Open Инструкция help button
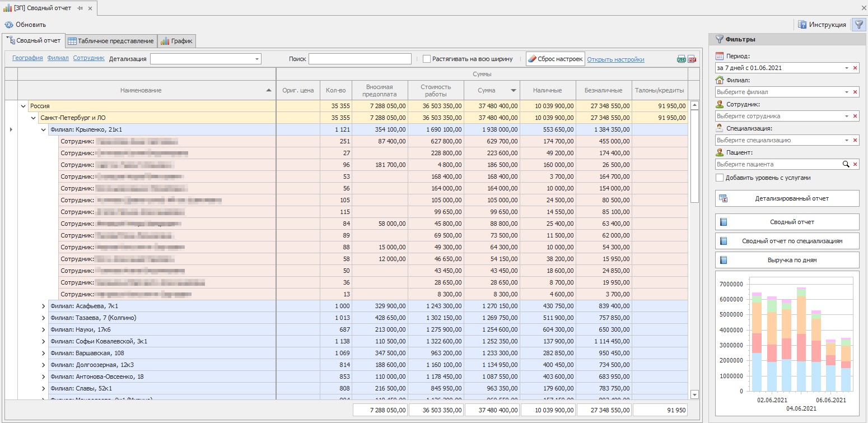The width and height of the screenshot is (868, 423). point(822,25)
